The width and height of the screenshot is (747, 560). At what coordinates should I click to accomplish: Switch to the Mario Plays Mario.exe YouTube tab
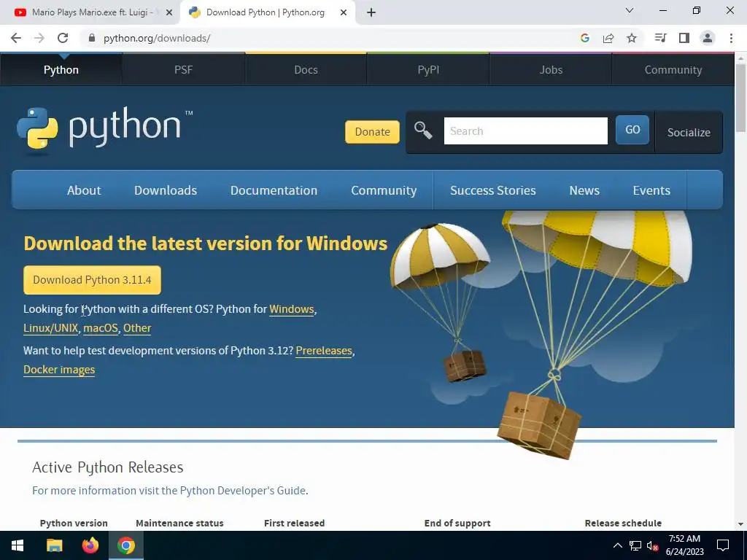tap(90, 12)
